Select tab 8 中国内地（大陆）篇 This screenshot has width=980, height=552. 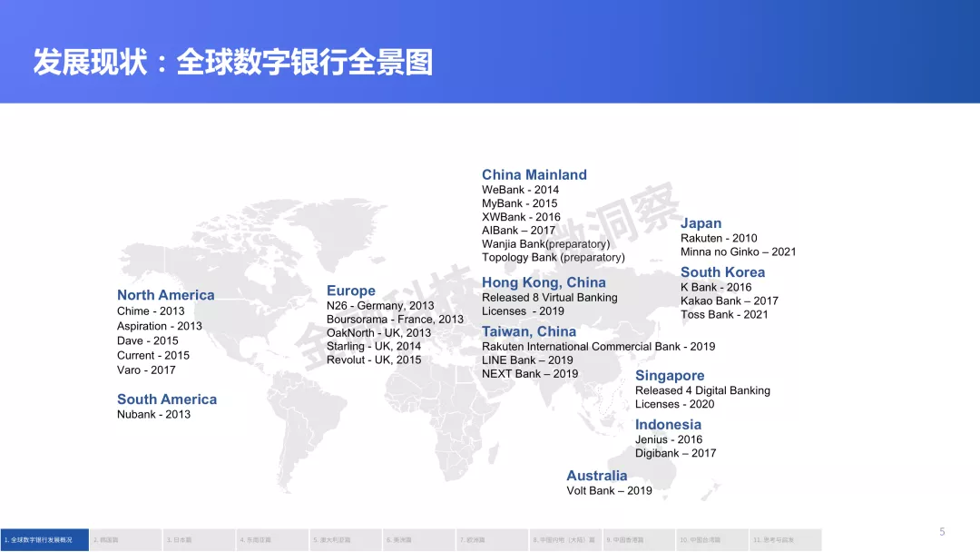click(565, 539)
